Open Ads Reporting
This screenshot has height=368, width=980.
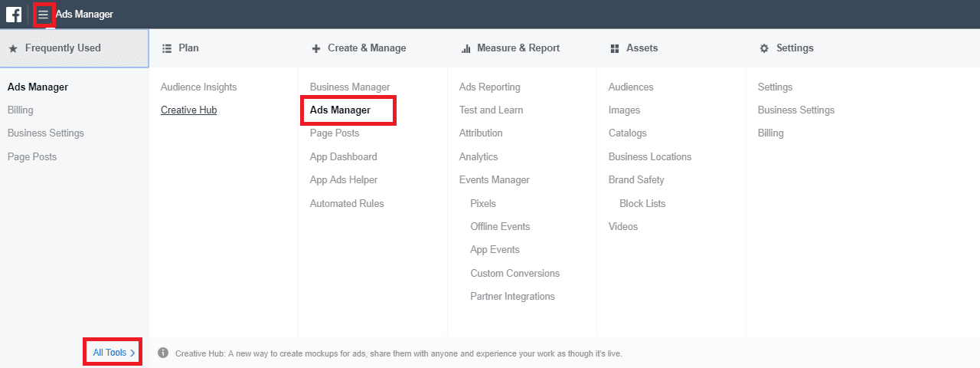click(x=490, y=87)
